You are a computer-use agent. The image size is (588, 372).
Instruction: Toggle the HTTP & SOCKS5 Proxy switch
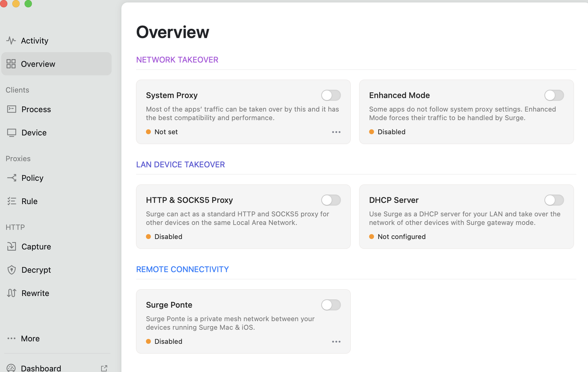pyautogui.click(x=331, y=200)
